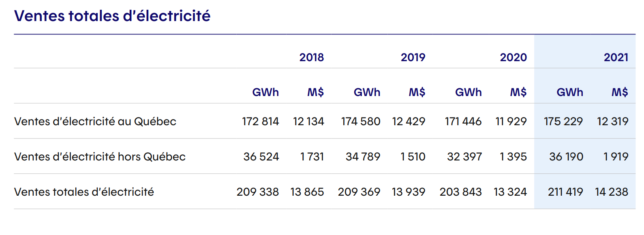Select the 2019 year column header
Viewport: 644px width, 235px height.
coord(413,58)
